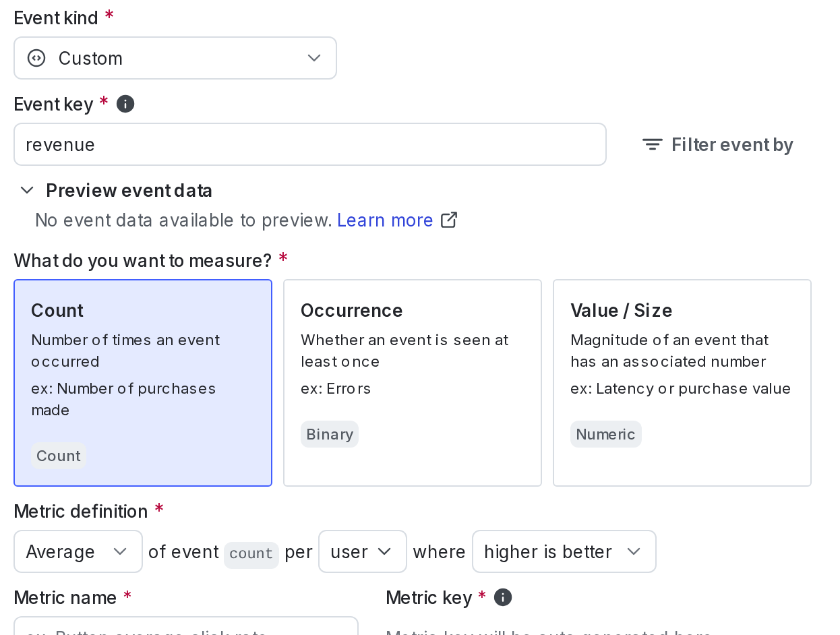
Task: Open the per user unit dropdown
Action: click(x=362, y=551)
